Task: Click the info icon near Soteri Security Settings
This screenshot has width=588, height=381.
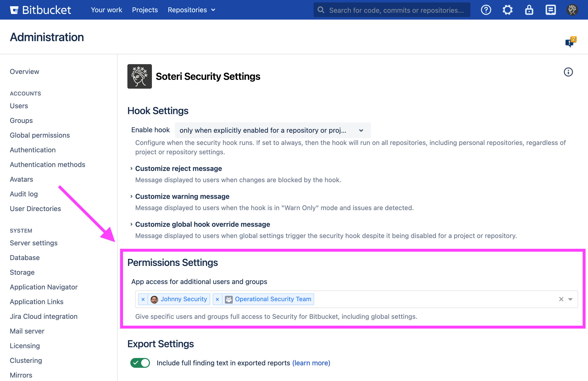Action: click(568, 72)
